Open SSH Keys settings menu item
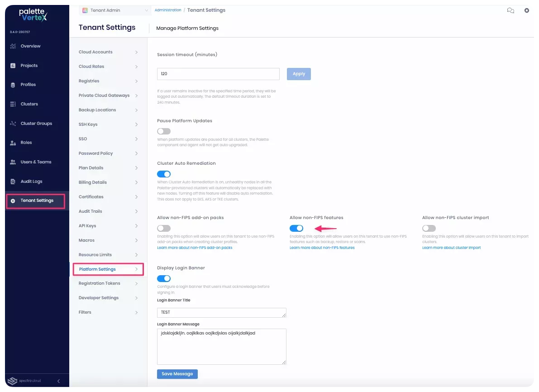Viewport: 539px width, 392px height. click(88, 124)
